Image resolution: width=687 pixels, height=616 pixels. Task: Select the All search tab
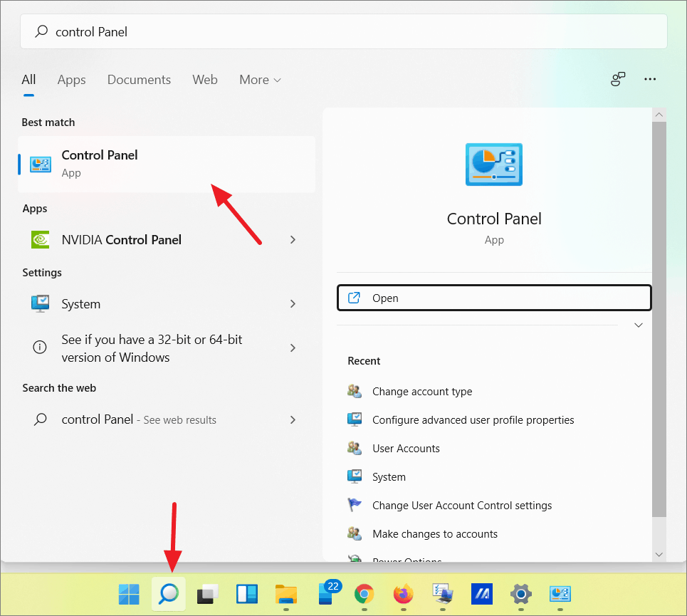click(x=28, y=80)
